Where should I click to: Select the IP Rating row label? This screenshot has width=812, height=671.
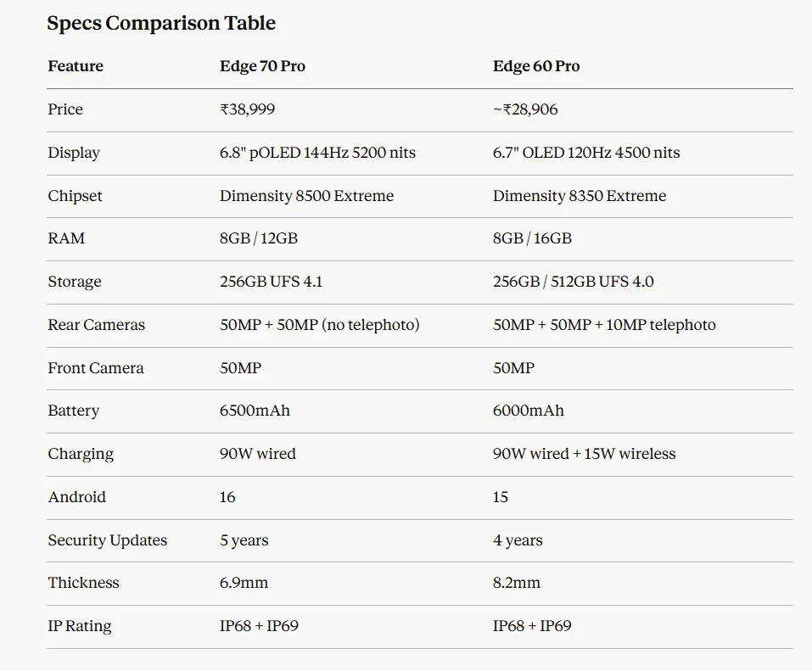click(79, 626)
